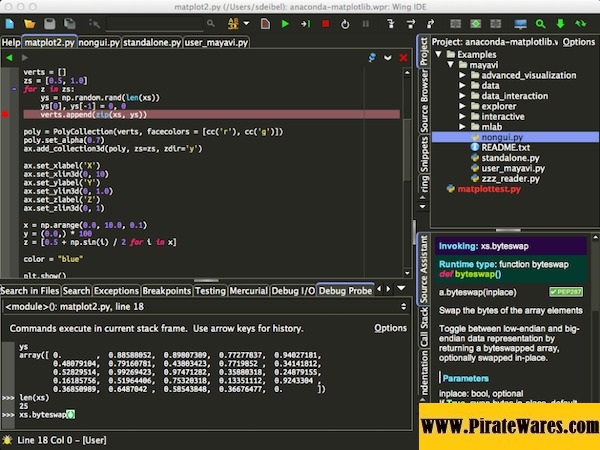Open matplottest.py from the project tree
This screenshot has height=450, width=600.
click(x=490, y=187)
